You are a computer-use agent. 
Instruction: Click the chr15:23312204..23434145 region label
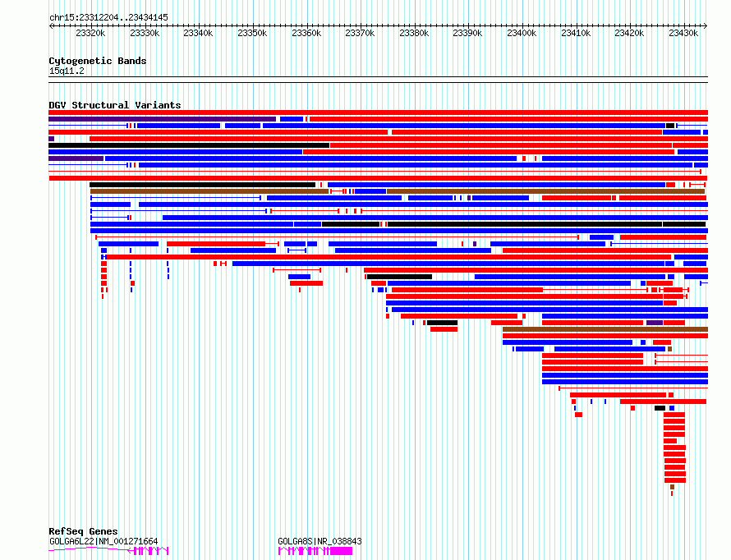(x=108, y=18)
